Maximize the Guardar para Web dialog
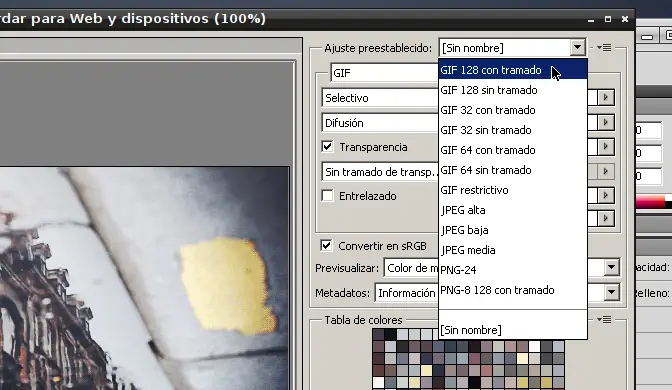Screen dimensions: 672x390 click(x=608, y=19)
